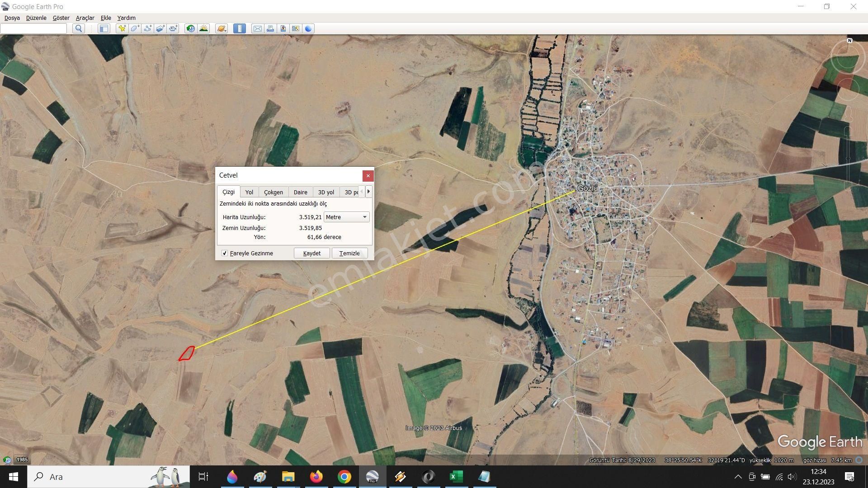This screenshot has width=868, height=488.
Task: Click the Save Image icon
Action: (283, 28)
